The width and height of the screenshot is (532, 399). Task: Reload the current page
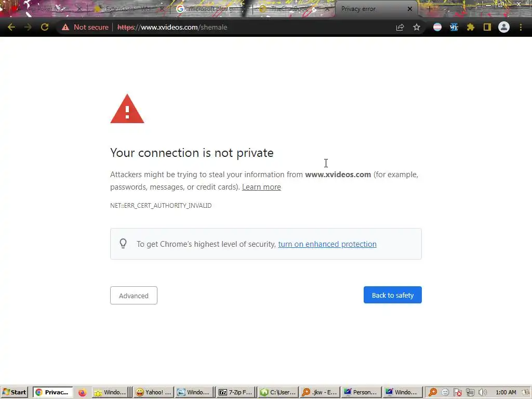tap(45, 27)
